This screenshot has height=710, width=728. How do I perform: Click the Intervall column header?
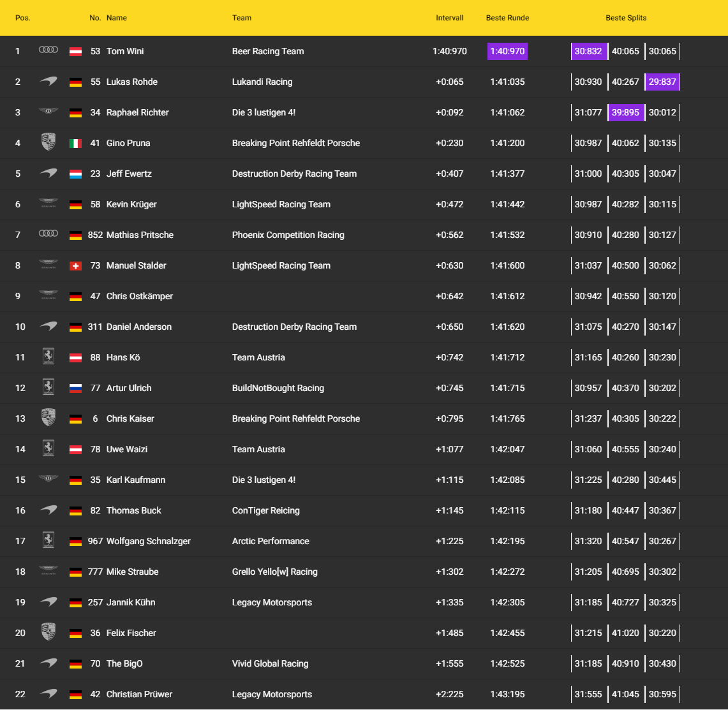(449, 18)
